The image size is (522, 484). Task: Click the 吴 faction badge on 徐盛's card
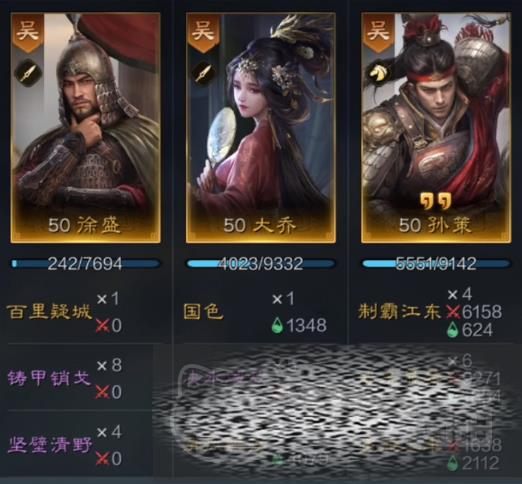(x=28, y=33)
